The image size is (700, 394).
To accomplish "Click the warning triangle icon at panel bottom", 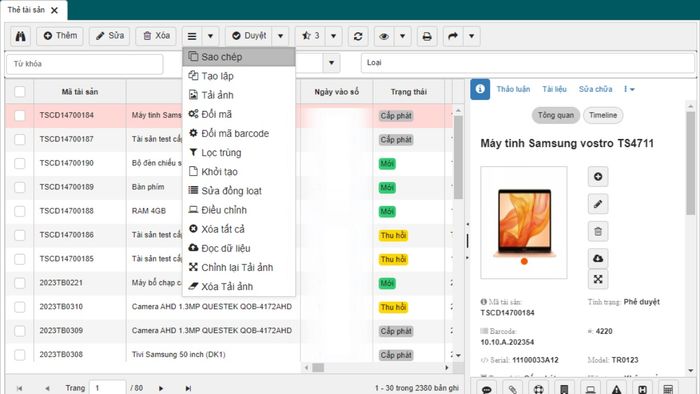I will 617,389.
